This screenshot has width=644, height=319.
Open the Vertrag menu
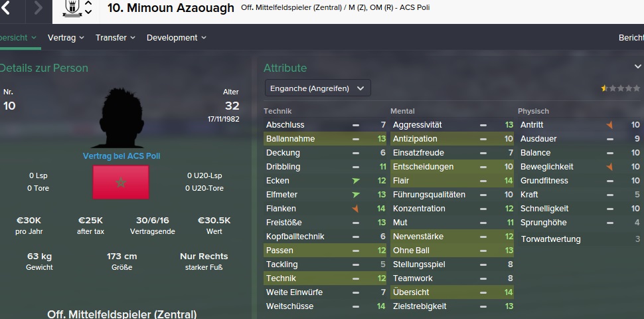pyautogui.click(x=66, y=38)
